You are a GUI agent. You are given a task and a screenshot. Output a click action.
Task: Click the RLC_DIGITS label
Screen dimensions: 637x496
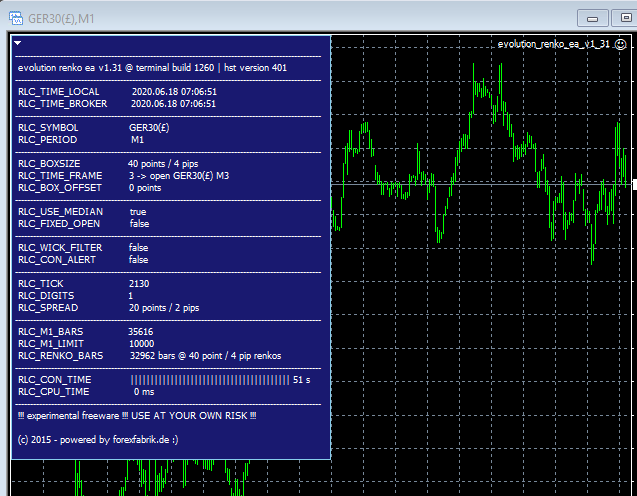pos(46,296)
